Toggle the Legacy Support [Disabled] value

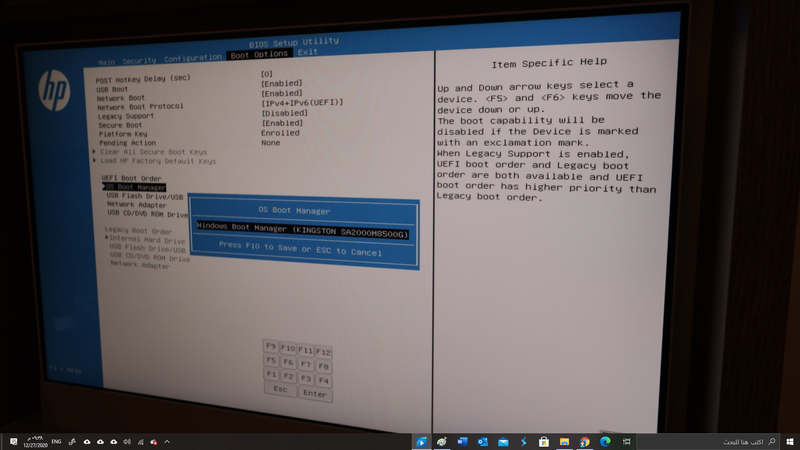(x=284, y=113)
